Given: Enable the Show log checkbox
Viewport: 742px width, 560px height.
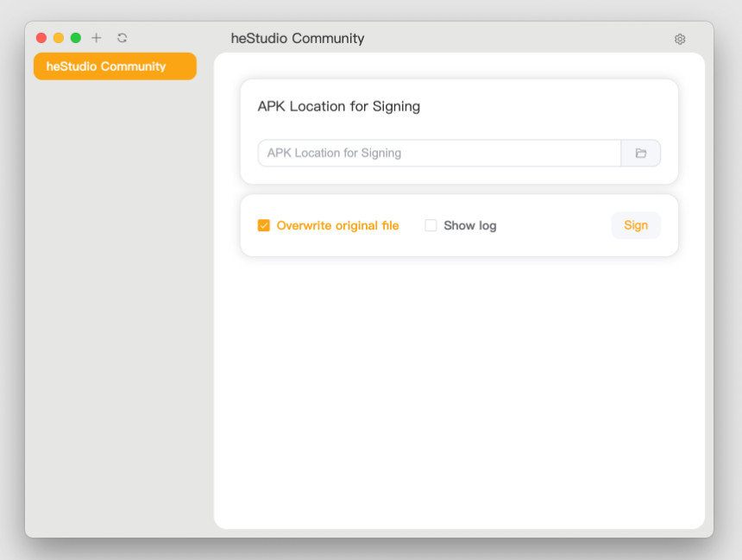Looking at the screenshot, I should (431, 226).
